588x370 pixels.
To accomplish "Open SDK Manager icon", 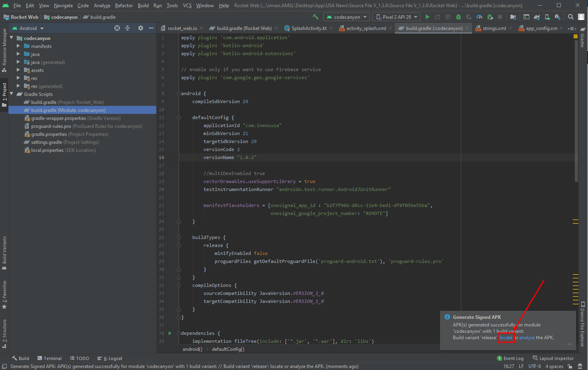I will 558,17.
